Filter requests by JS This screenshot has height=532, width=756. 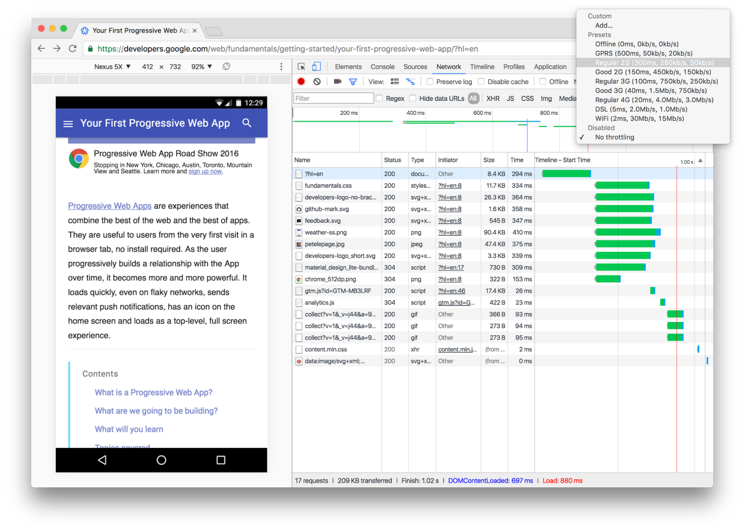pos(510,99)
